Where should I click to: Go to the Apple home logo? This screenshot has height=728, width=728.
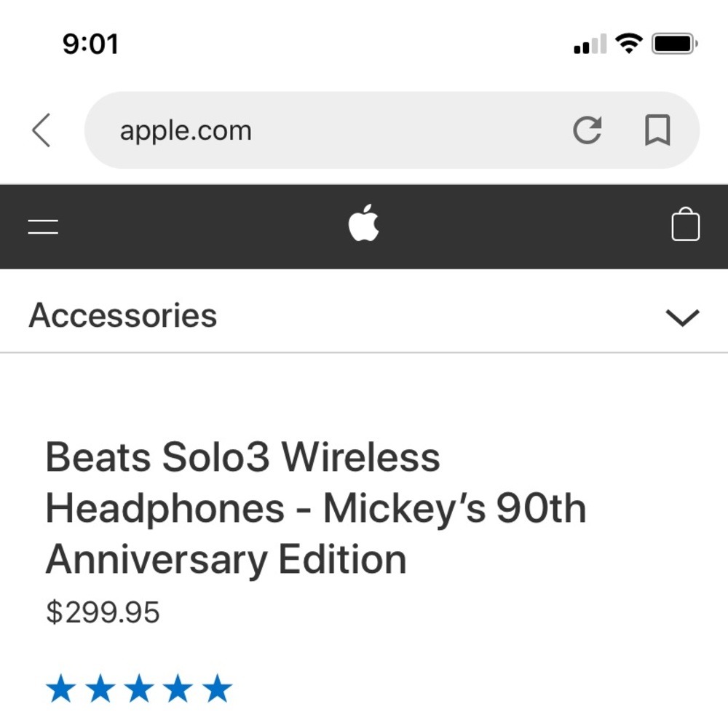click(x=363, y=223)
